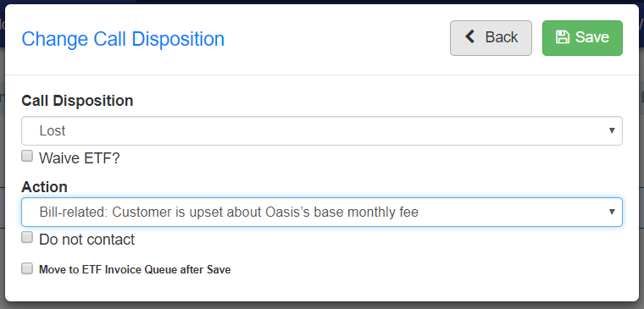
Task: Click the arrow of the Lost dropdown
Action: click(x=612, y=131)
